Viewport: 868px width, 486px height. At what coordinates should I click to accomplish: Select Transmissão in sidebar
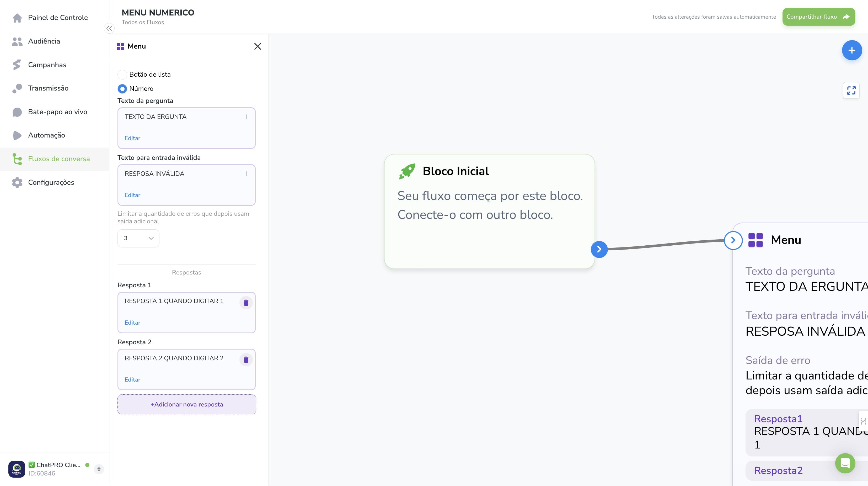click(x=48, y=88)
